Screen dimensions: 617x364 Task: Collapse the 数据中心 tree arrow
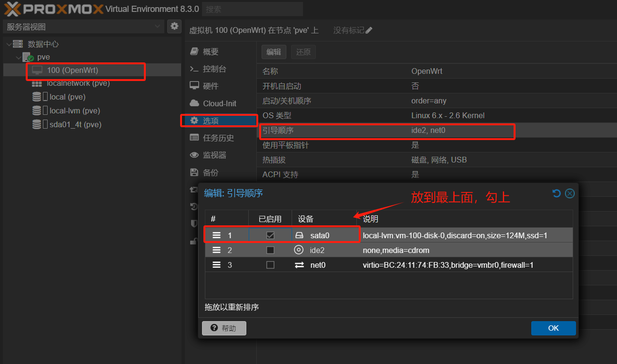point(9,44)
